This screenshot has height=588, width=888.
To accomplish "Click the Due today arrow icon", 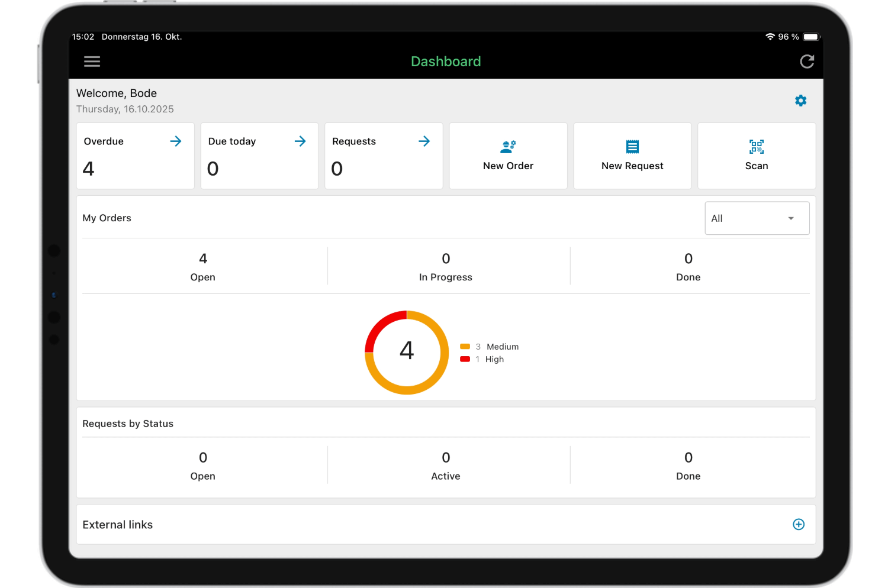I will 300,141.
